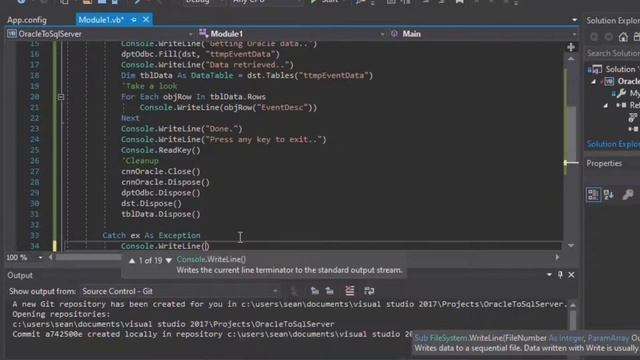640x360 pixels.
Task: Click the editor horizontal scrollbar thumb
Action: [x=89, y=258]
